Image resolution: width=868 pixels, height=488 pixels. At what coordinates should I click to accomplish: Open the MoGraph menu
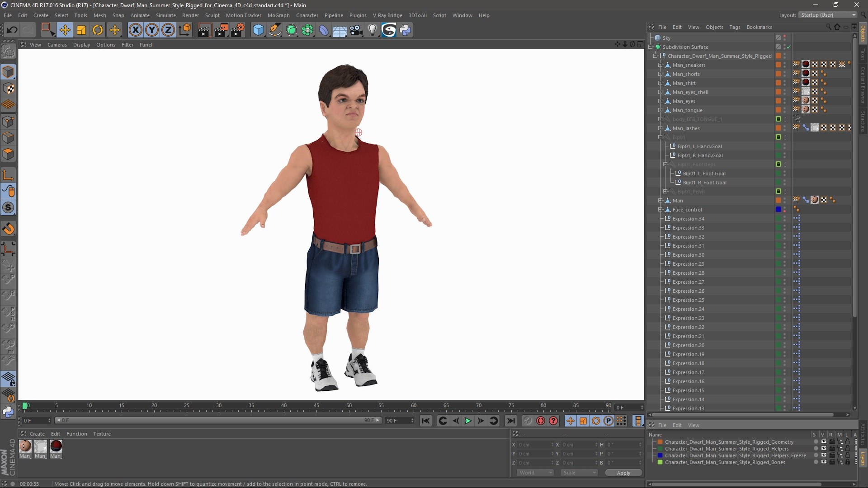pyautogui.click(x=278, y=15)
